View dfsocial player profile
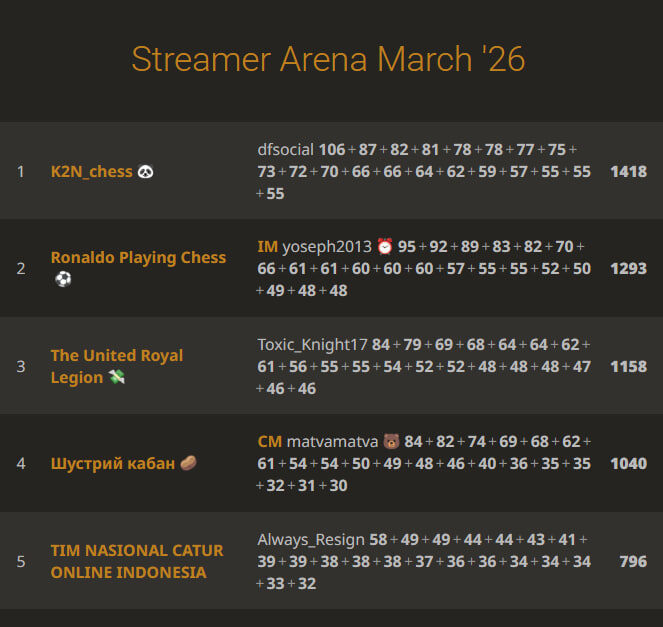Screen dimensions: 663x627 point(285,150)
